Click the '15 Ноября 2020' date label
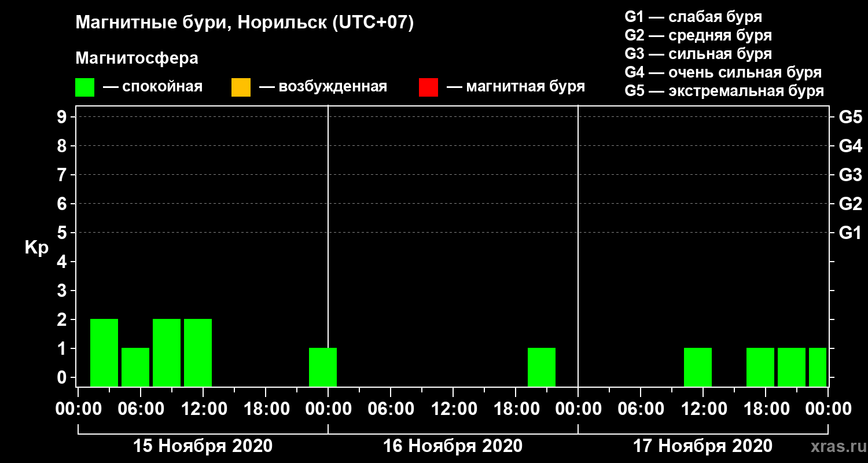 (203, 446)
